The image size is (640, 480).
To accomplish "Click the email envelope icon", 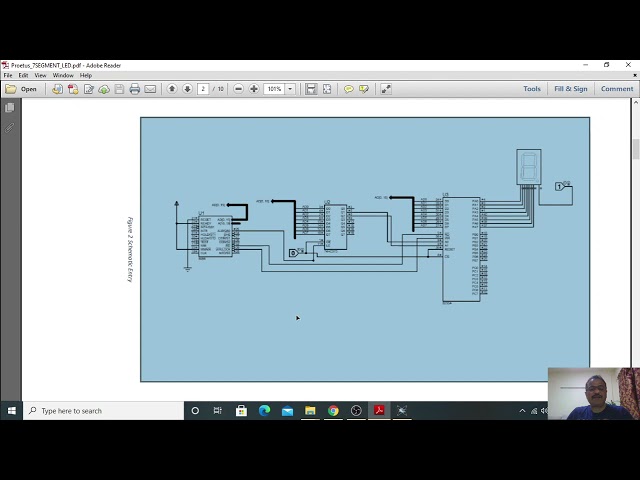I will tap(150, 89).
